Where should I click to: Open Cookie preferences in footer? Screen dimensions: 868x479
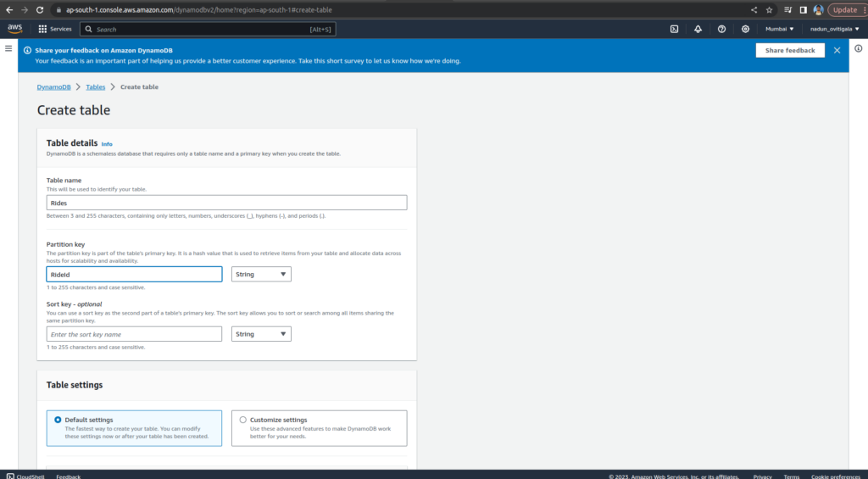click(x=836, y=476)
